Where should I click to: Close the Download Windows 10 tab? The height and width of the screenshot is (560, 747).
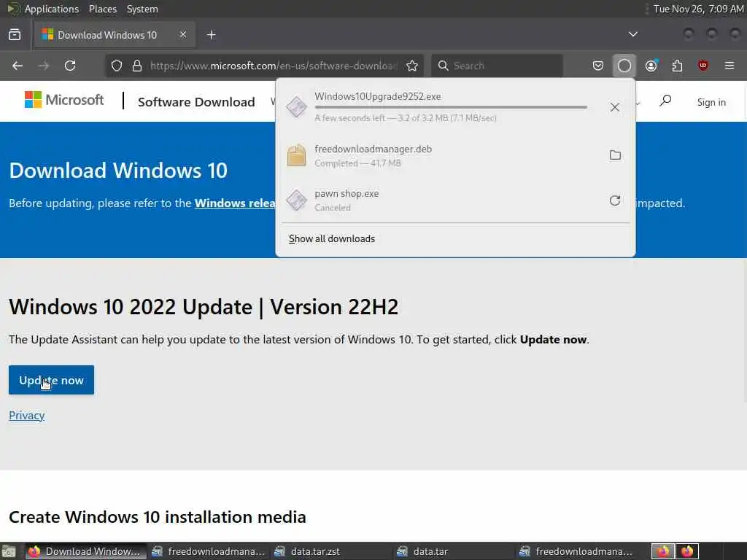pyautogui.click(x=183, y=35)
